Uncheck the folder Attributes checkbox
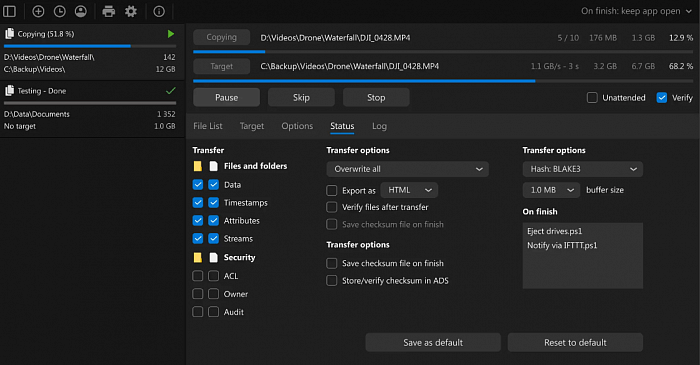This screenshot has height=365, width=700. point(198,220)
